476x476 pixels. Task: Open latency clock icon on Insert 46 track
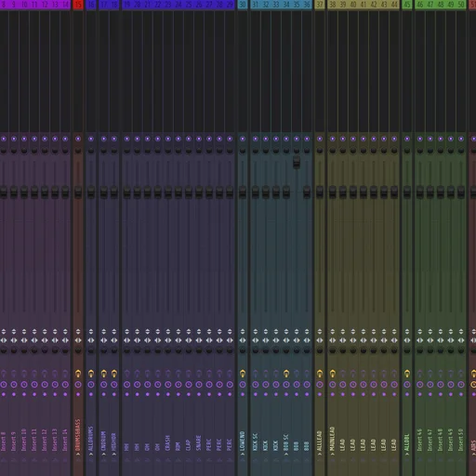[x=420, y=385]
